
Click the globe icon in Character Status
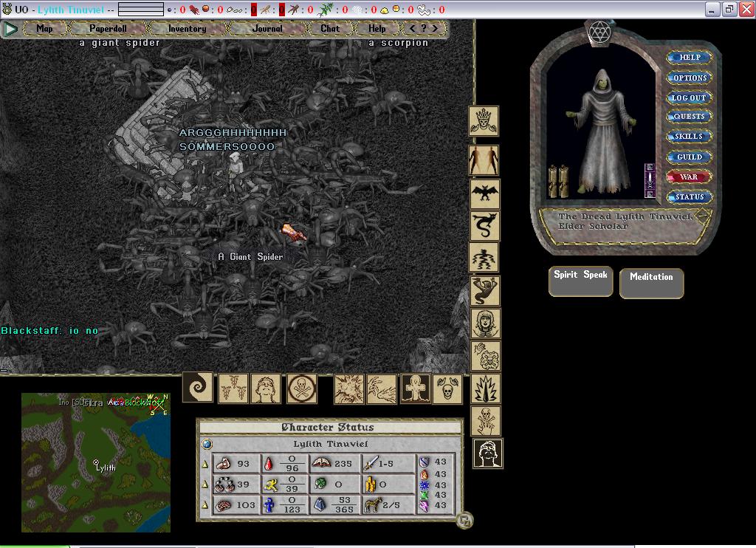207,444
